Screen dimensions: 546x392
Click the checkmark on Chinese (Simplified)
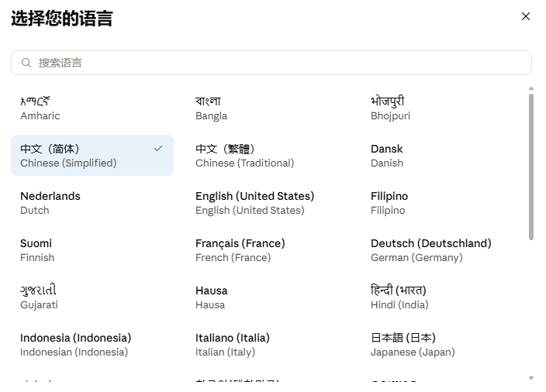coord(158,149)
